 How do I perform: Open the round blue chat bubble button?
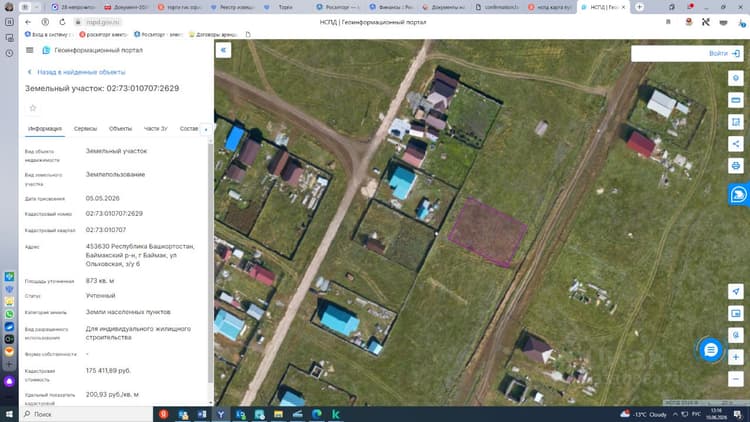(x=711, y=350)
